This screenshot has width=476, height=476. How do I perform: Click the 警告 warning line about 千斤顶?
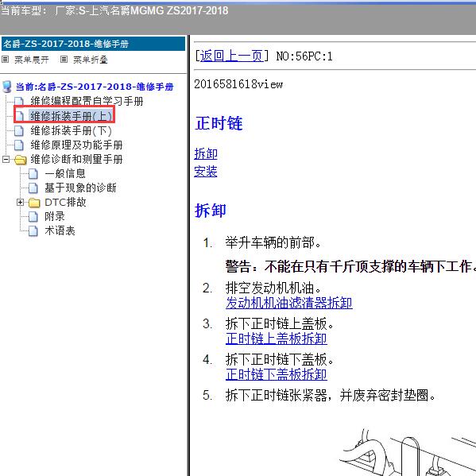pyautogui.click(x=350, y=266)
